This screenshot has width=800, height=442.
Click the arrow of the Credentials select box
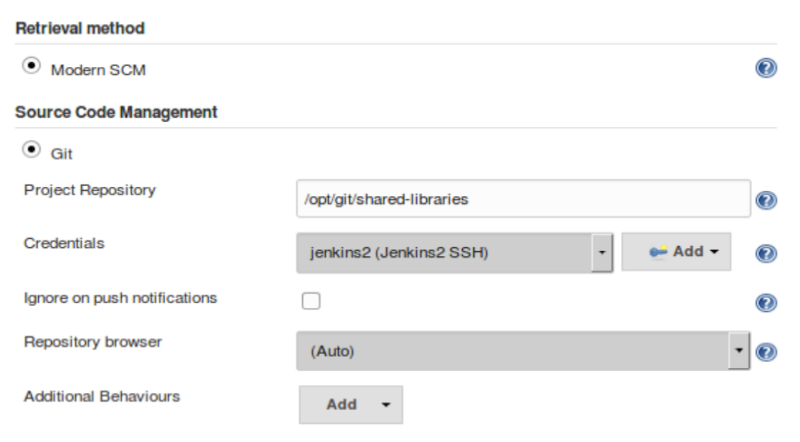click(601, 252)
